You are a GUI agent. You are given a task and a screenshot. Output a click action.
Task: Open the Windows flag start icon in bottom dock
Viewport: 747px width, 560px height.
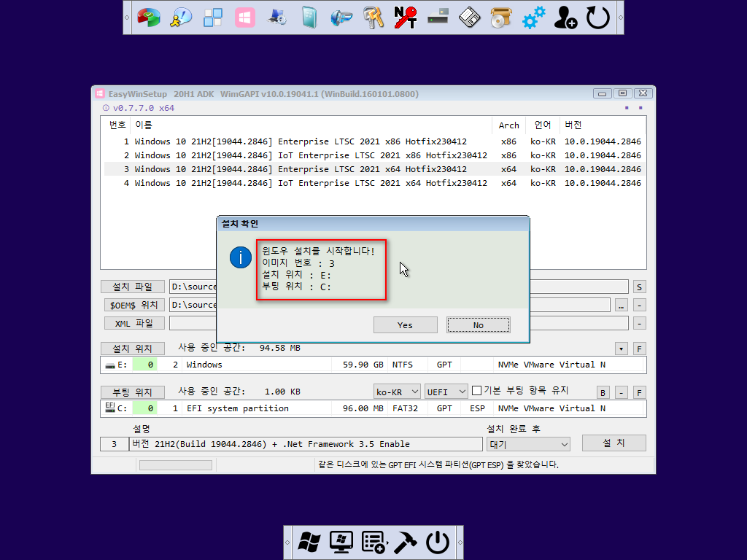[309, 542]
